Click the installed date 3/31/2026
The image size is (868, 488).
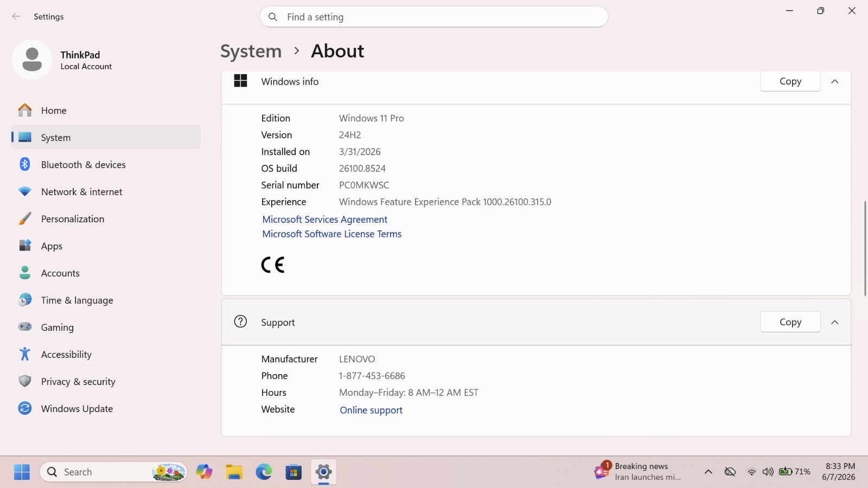[x=360, y=152]
